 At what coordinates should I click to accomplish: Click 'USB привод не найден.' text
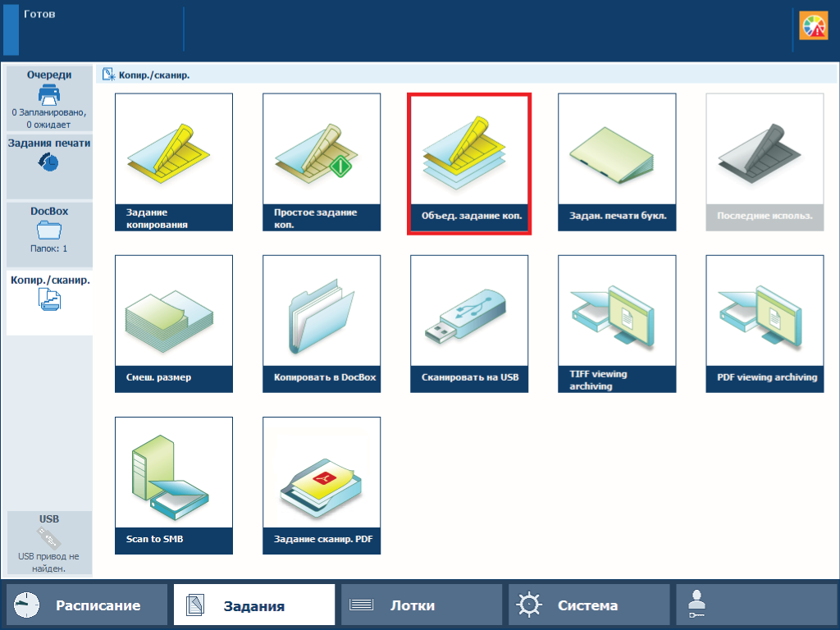[x=48, y=563]
